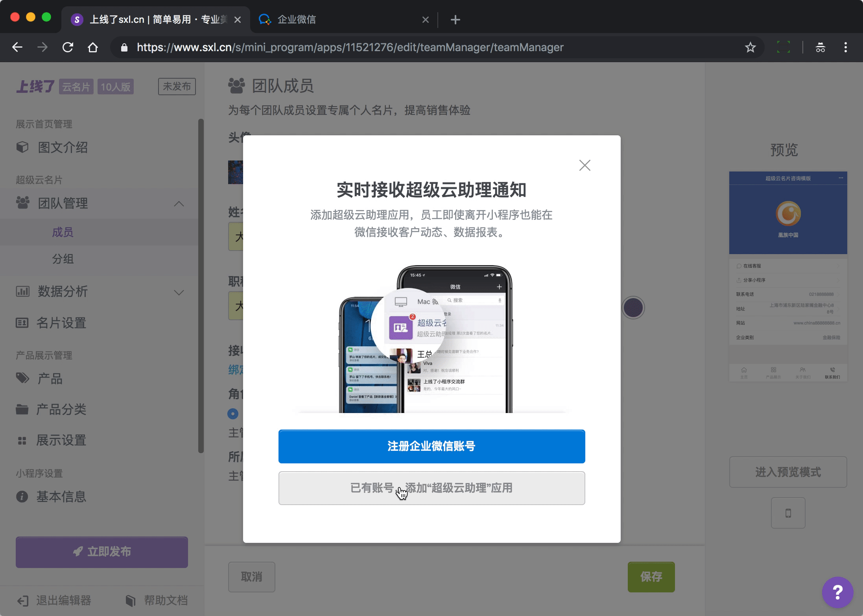Open 产品 in sidebar

pos(39,378)
